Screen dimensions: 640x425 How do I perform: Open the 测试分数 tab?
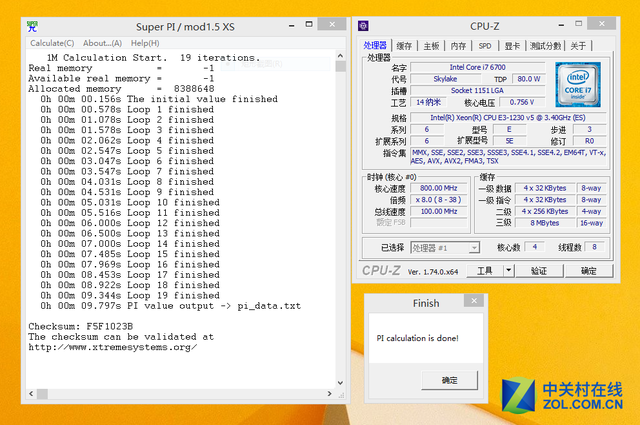pos(546,46)
